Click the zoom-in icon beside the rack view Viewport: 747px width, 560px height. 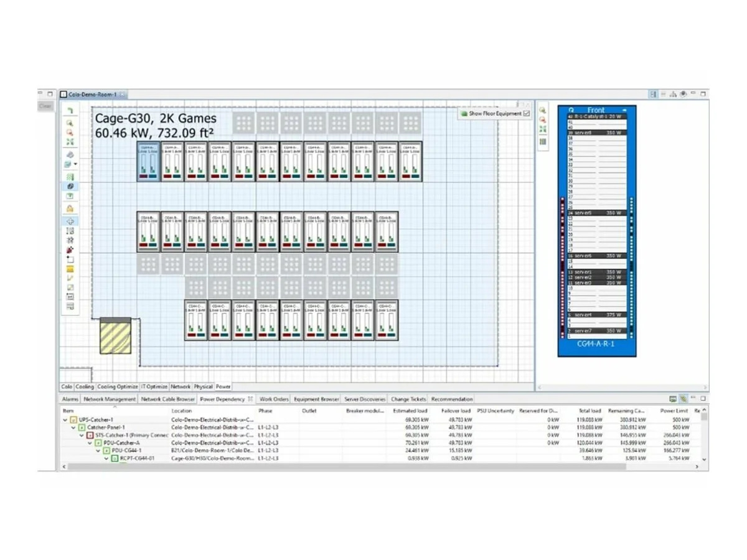pyautogui.click(x=542, y=110)
